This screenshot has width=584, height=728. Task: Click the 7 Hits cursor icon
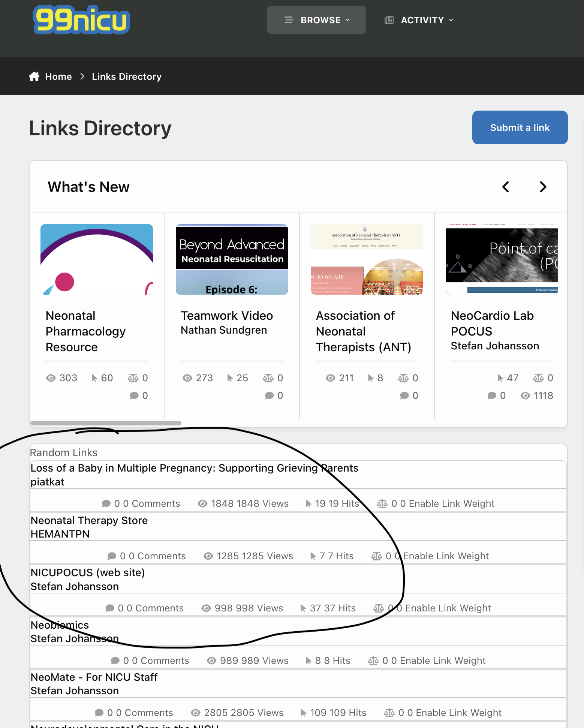point(313,556)
